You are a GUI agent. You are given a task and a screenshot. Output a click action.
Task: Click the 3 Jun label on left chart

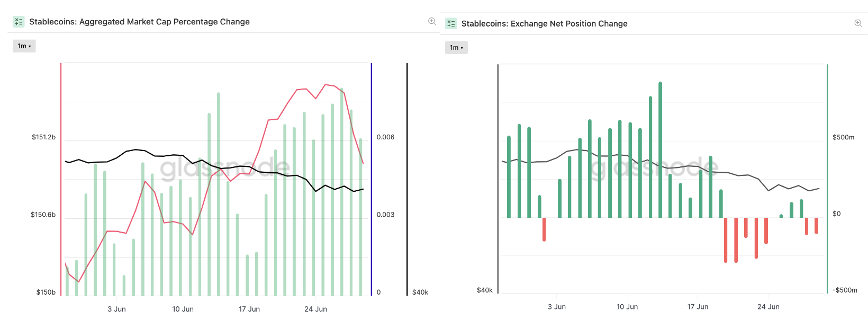coord(116,309)
